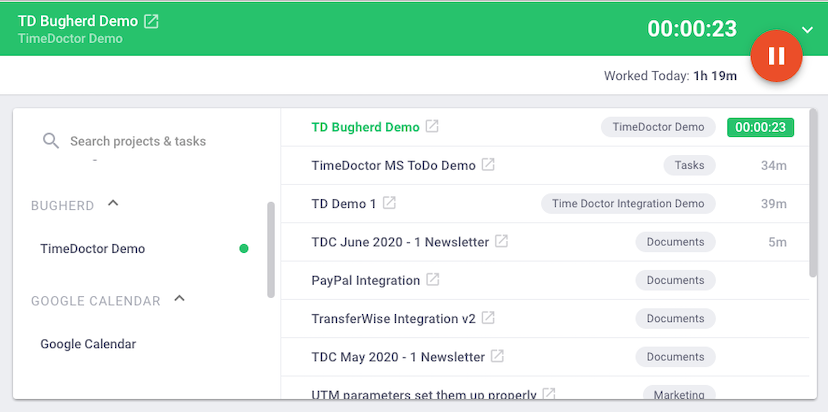Viewport: 828px width, 412px height.
Task: Open external link icon next to TD Demo 1
Action: [x=389, y=203]
